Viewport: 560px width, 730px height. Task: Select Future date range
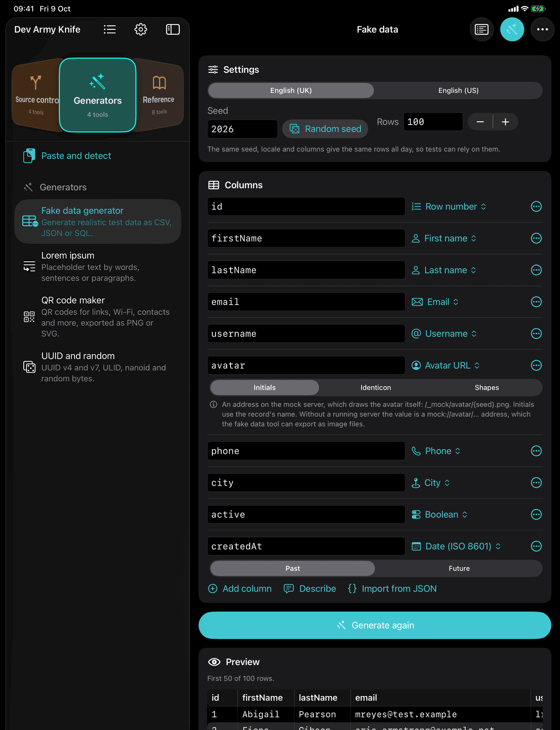459,568
